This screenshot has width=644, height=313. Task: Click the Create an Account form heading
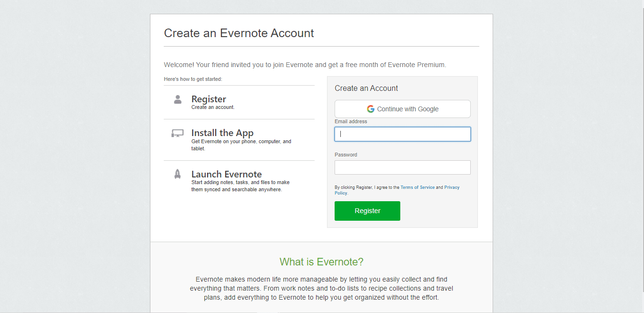pyautogui.click(x=366, y=88)
